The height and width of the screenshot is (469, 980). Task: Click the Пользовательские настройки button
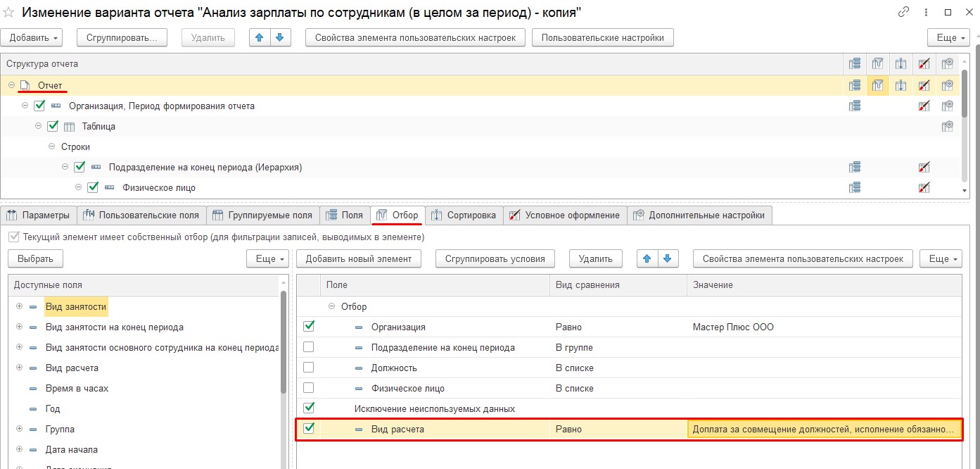point(603,37)
